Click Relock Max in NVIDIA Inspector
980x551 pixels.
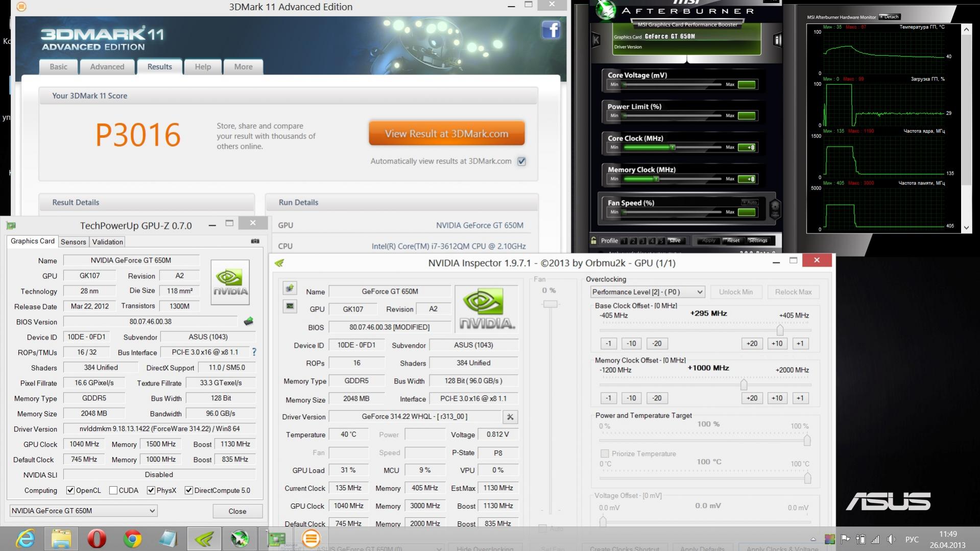coord(793,292)
